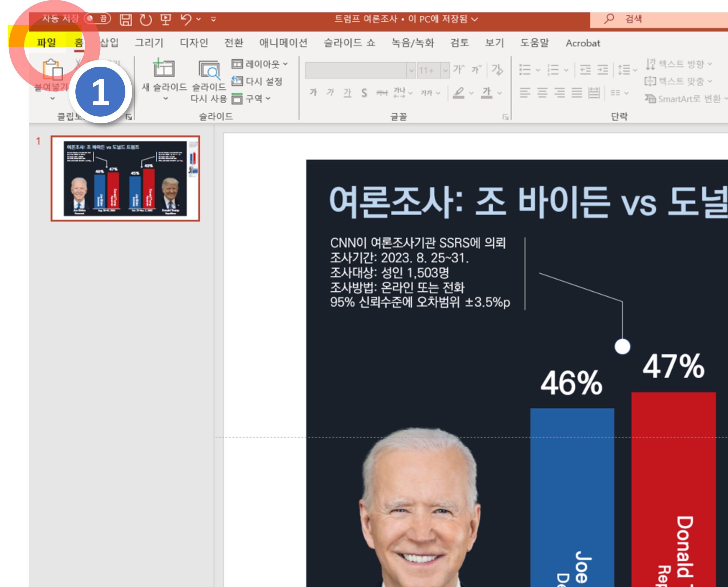The width and height of the screenshot is (728, 587).
Task: Select slide 1 thumbnail
Action: click(125, 178)
